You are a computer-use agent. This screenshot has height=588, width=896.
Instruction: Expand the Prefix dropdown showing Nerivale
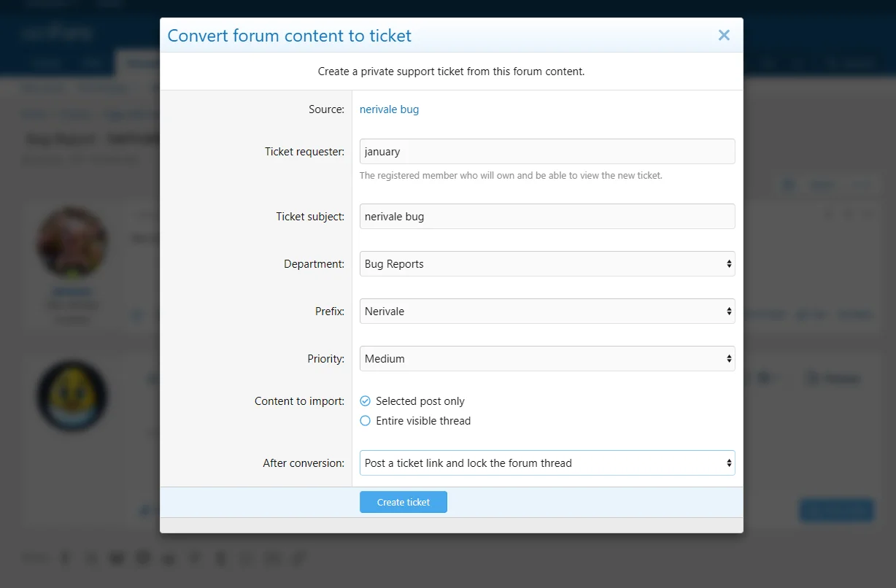547,312
